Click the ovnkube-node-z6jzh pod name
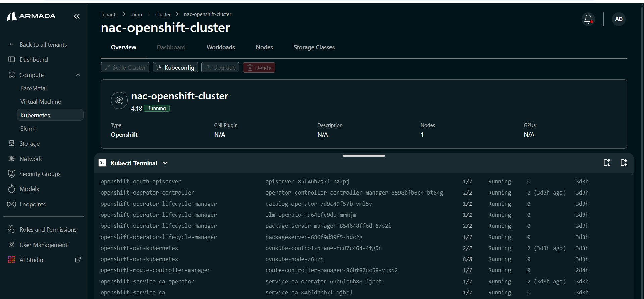The width and height of the screenshot is (644, 299). 294,259
